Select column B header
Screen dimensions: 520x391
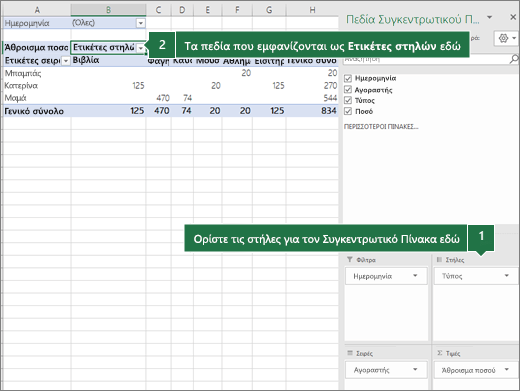108,10
